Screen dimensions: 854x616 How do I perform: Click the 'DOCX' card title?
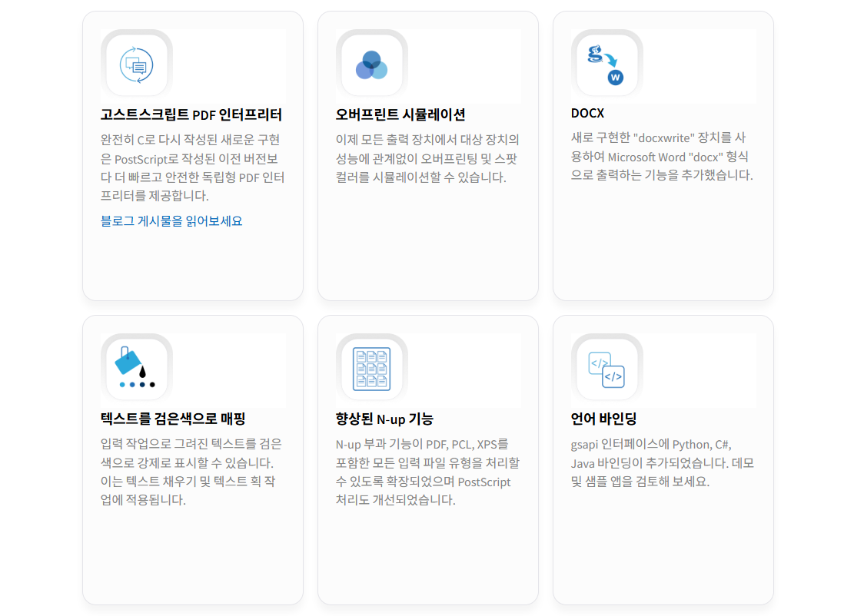[587, 114]
